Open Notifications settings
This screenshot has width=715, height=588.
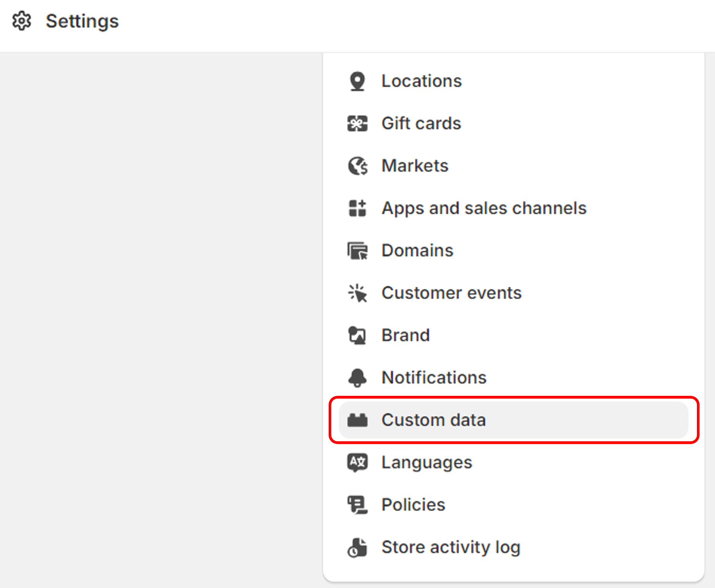(x=514, y=378)
